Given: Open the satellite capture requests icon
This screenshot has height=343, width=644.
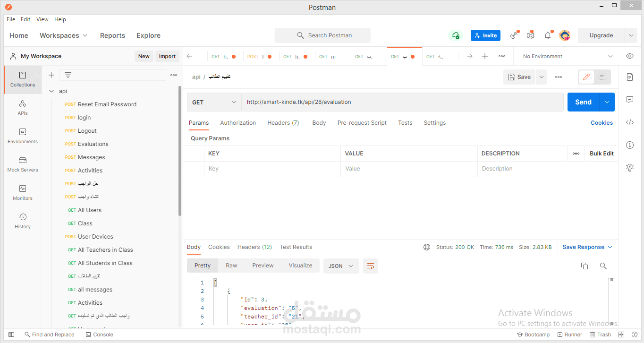Looking at the screenshot, I should pos(514,35).
